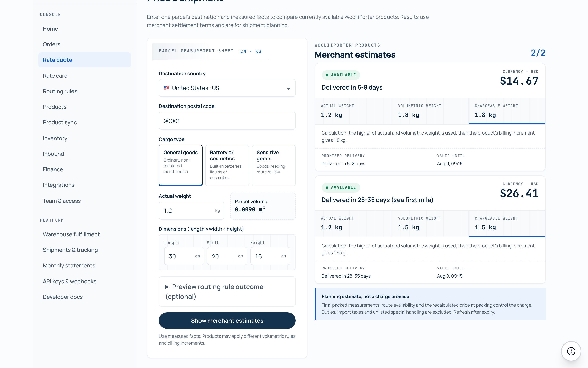The image size is (588, 368).
Task: Select Rate quote sidebar item
Action: (85, 60)
